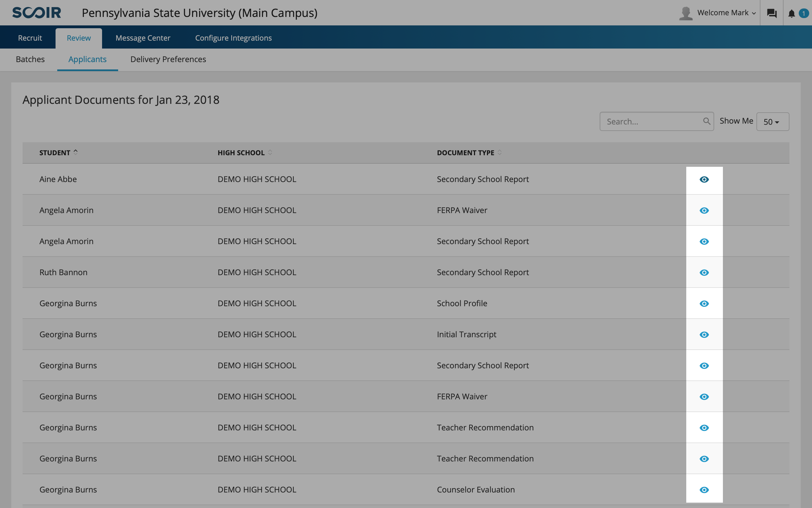Viewport: 812px width, 508px height.
Task: View Aine Abbe's Secondary School Report
Action: click(704, 179)
